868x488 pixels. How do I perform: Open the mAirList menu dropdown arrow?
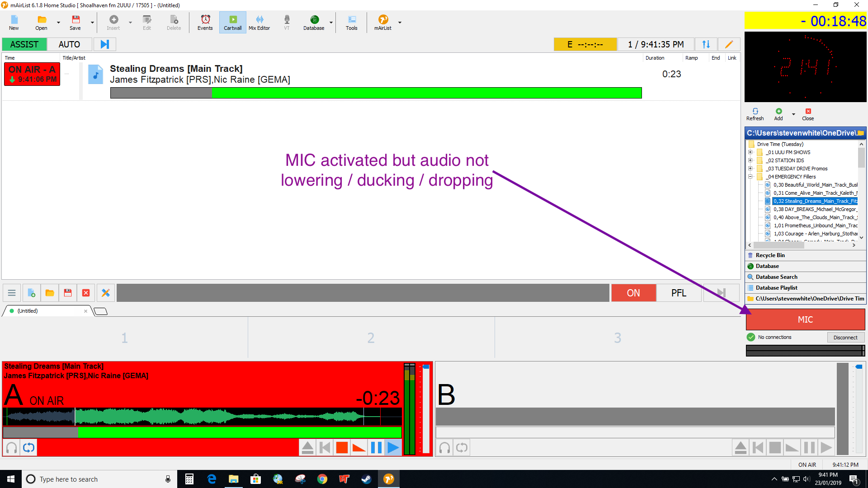[400, 22]
